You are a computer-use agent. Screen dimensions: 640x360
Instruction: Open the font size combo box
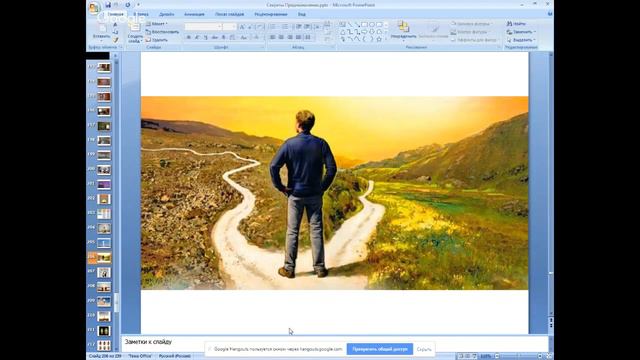click(230, 27)
